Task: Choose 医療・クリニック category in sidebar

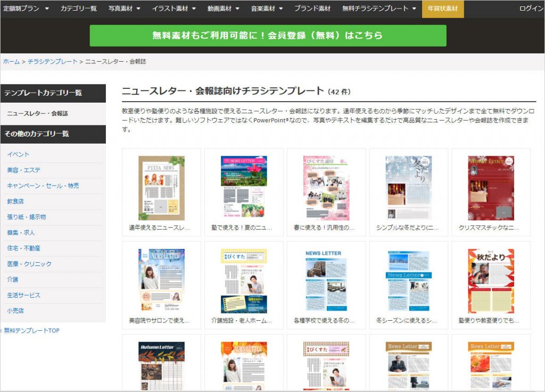Action: pos(29,264)
